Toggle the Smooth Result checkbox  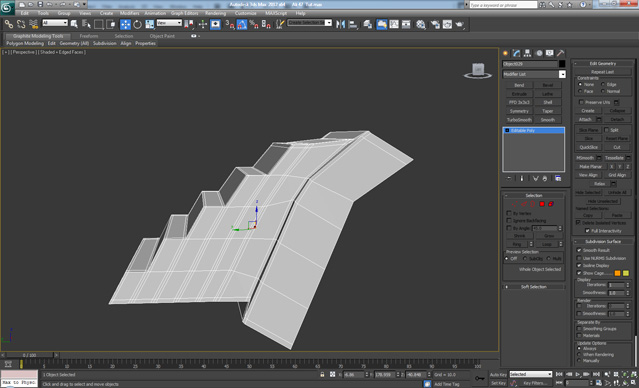point(579,250)
